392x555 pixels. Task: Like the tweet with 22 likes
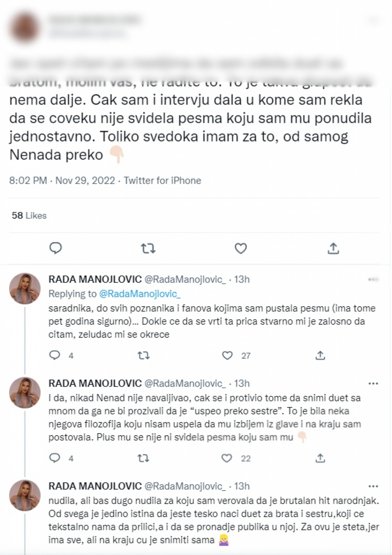pos(226,458)
